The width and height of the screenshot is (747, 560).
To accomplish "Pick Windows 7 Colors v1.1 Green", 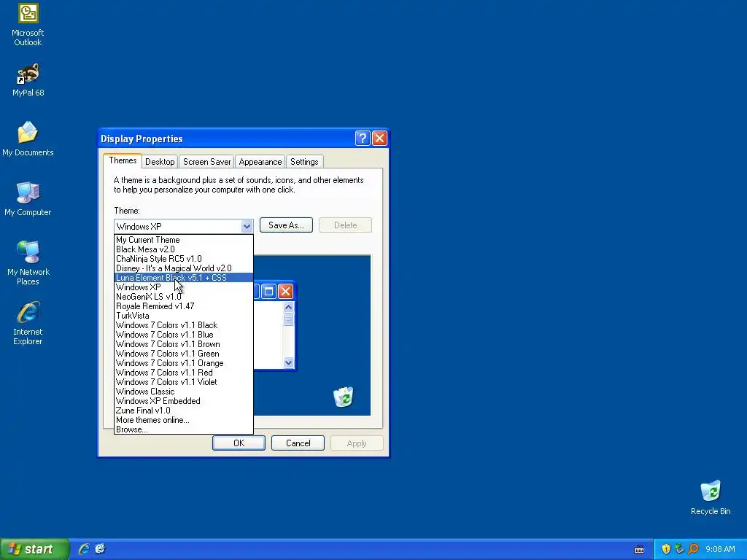I will coord(183,354).
